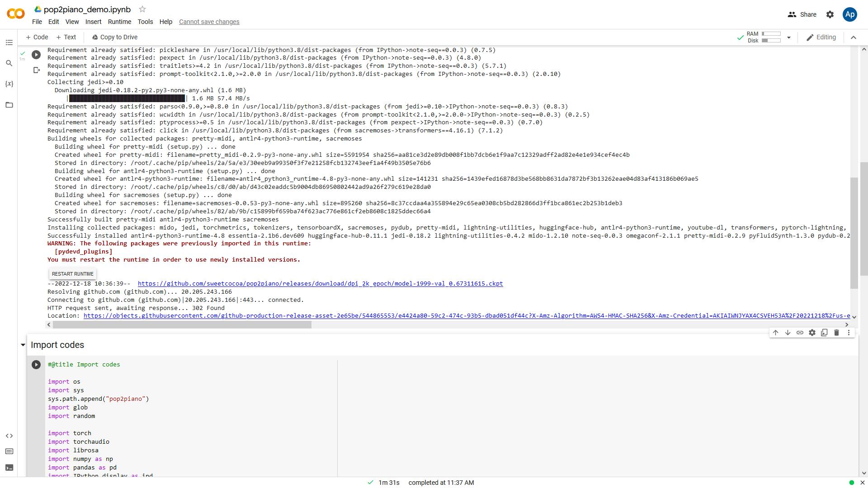Clear the install cell output
This screenshot has height=488, width=868.
click(37, 70)
